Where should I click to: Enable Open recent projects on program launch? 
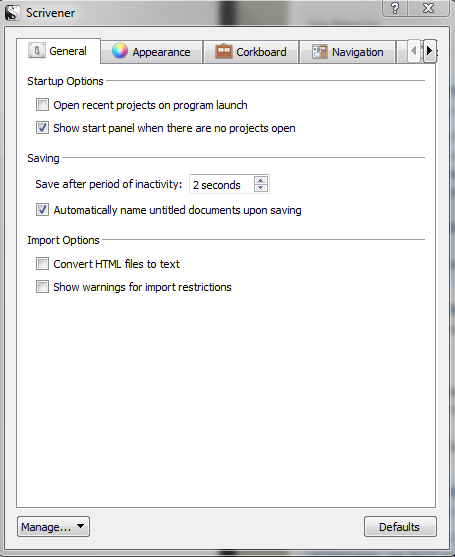click(x=42, y=105)
